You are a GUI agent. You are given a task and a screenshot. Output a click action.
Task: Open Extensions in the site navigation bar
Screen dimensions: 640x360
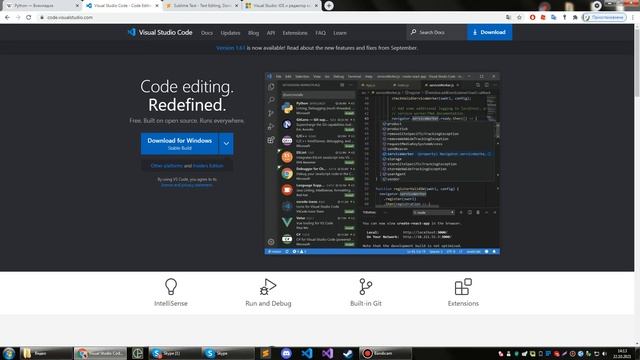click(295, 33)
